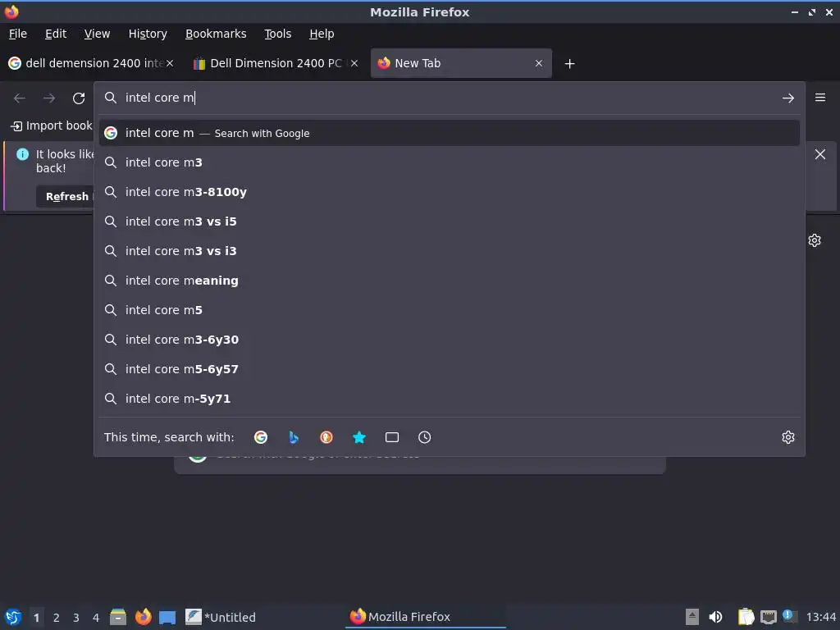
Task: Open Firefox hamburger application menu
Action: click(820, 98)
